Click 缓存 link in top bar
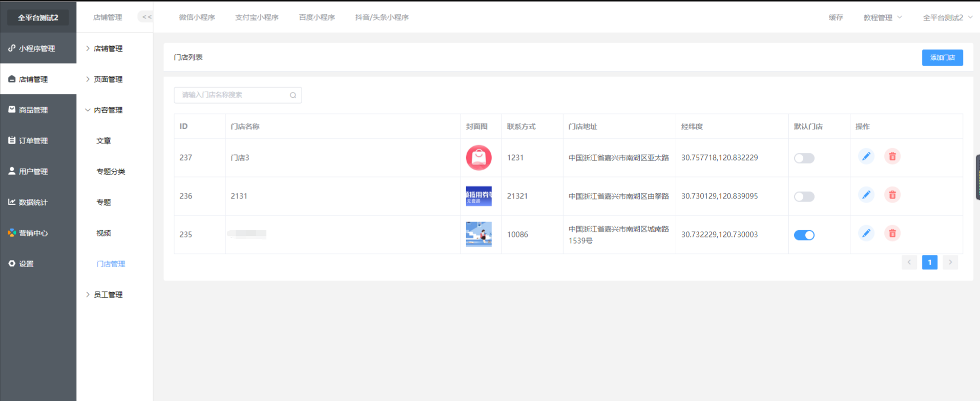The image size is (980, 401). tap(836, 17)
